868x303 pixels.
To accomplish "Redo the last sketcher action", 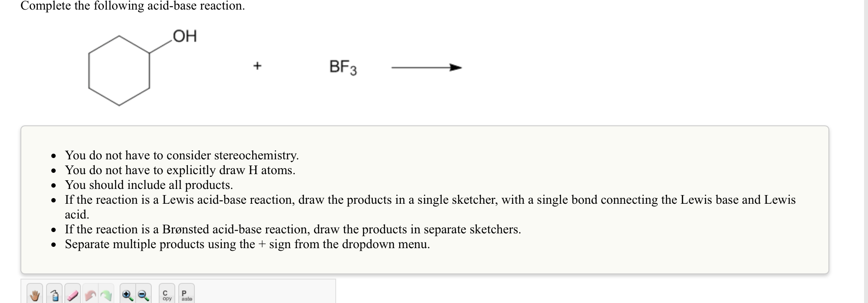I will click(x=105, y=295).
